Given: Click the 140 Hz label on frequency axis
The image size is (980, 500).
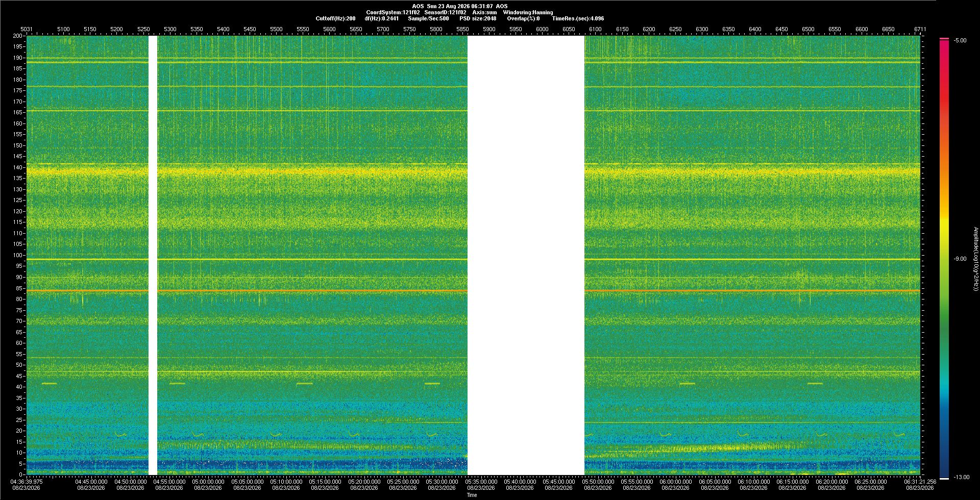Looking at the screenshot, I should 18,167.
